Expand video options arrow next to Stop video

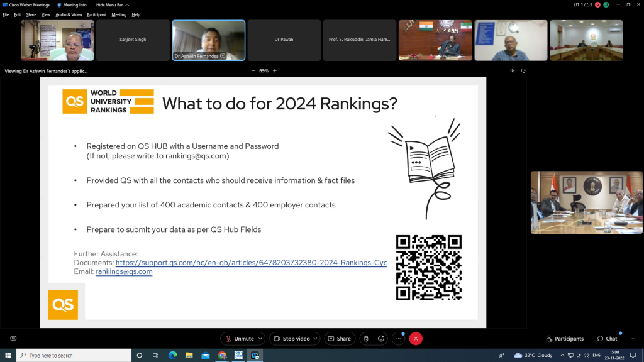click(316, 339)
